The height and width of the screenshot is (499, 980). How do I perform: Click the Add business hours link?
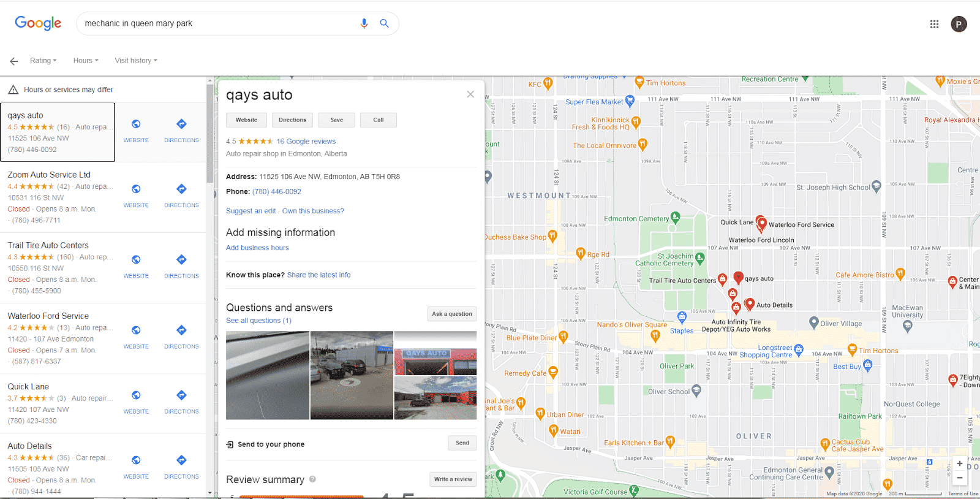[x=257, y=248]
